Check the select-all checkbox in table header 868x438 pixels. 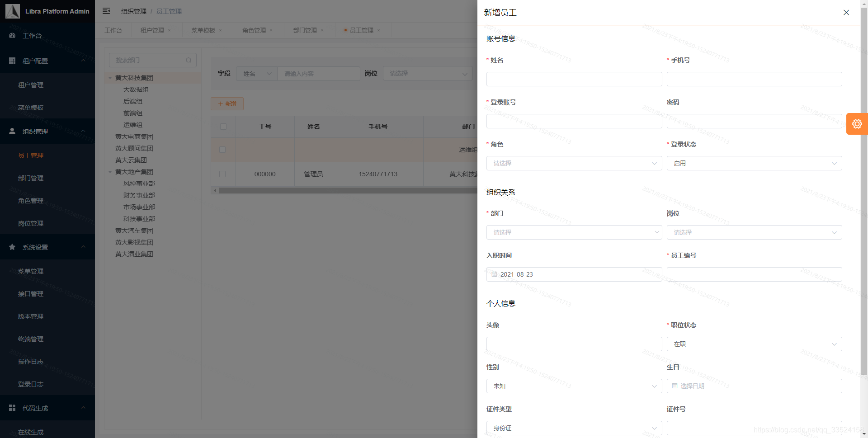[223, 127]
